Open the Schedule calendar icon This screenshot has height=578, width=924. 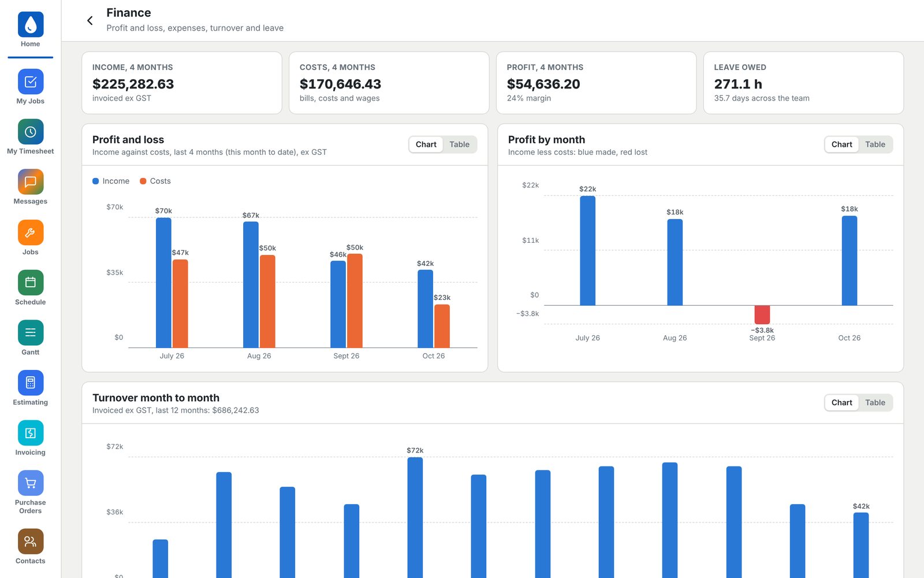[31, 283]
